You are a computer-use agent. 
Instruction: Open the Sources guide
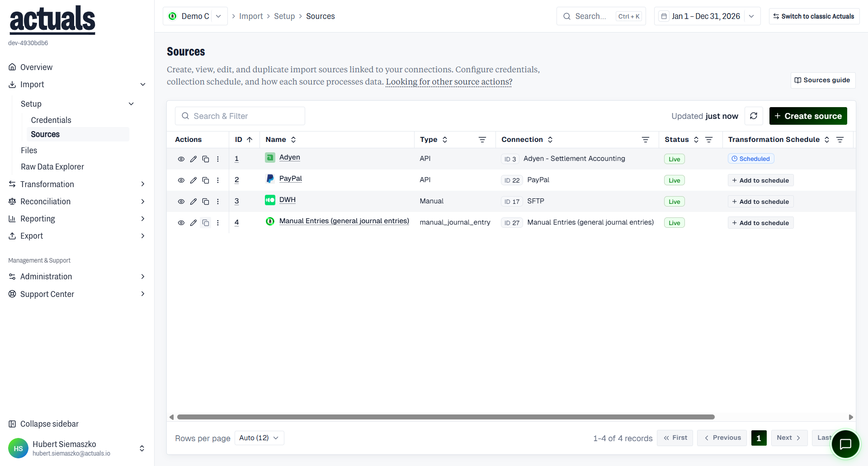coord(823,80)
